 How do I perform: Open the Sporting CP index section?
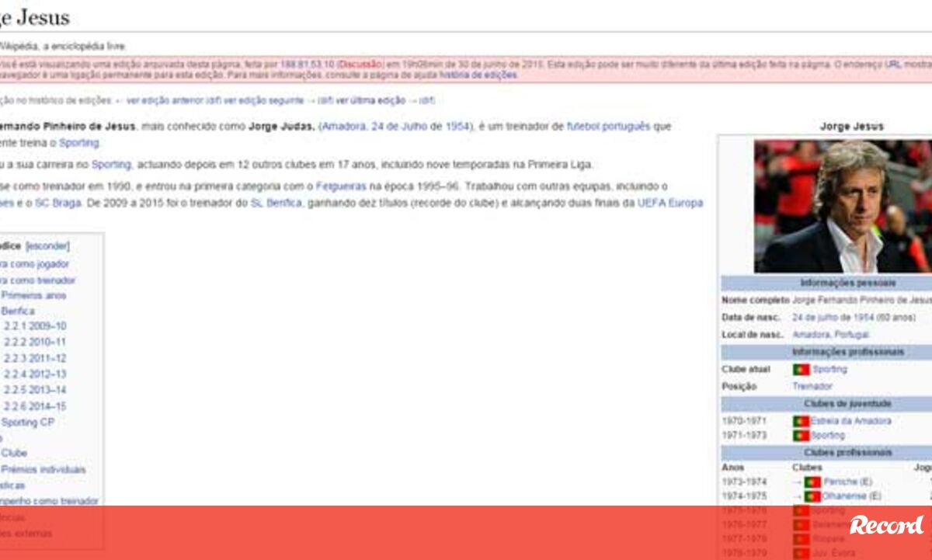pos(27,423)
